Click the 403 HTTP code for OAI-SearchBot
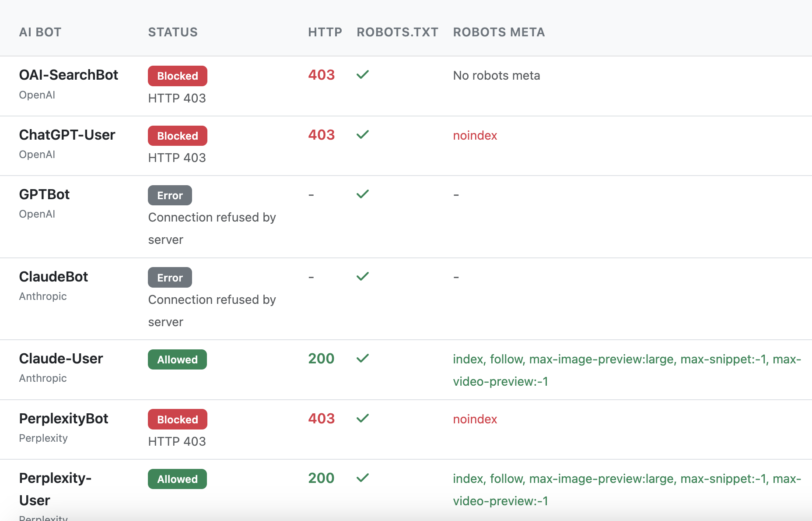This screenshot has width=812, height=521. coord(321,75)
